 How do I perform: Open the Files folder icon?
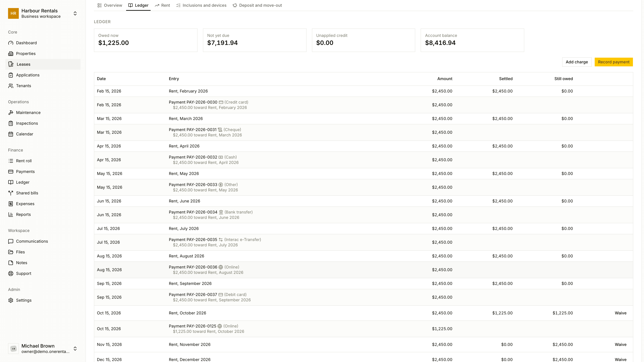point(11,252)
